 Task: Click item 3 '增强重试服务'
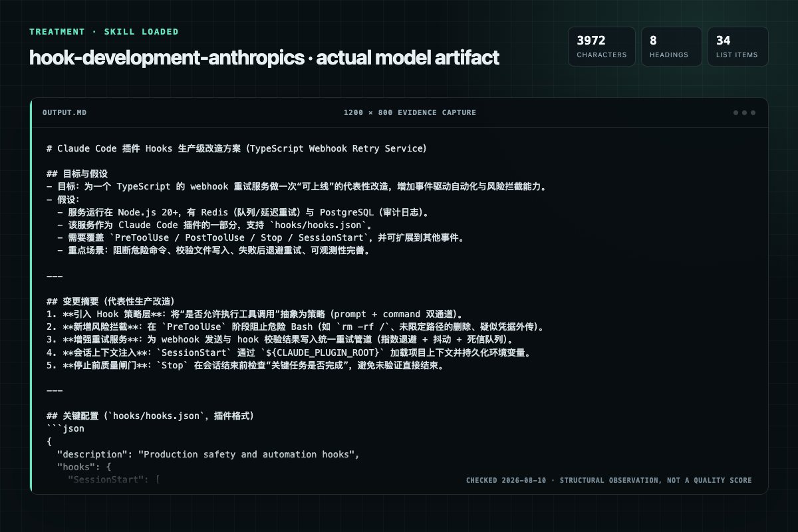280,340
